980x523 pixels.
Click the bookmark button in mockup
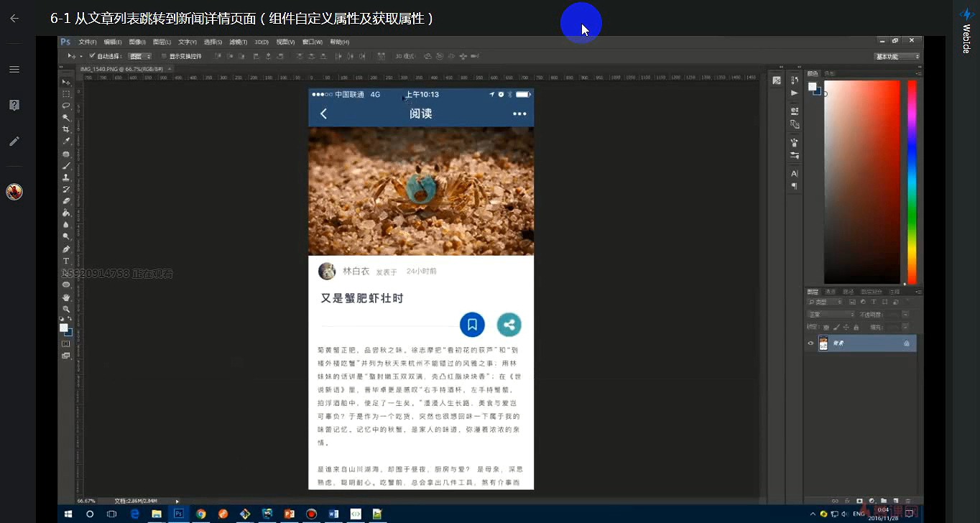(x=472, y=325)
